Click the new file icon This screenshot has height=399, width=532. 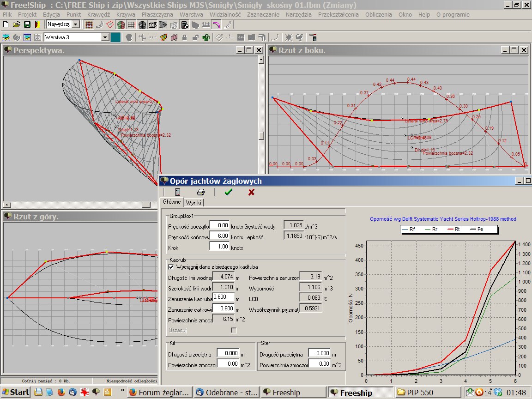click(6, 24)
